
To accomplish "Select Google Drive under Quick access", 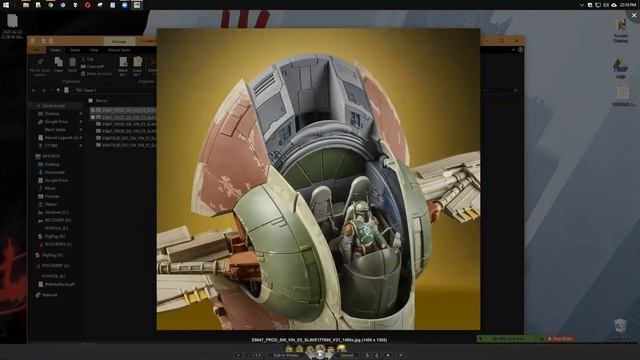I will pyautogui.click(x=56, y=122).
